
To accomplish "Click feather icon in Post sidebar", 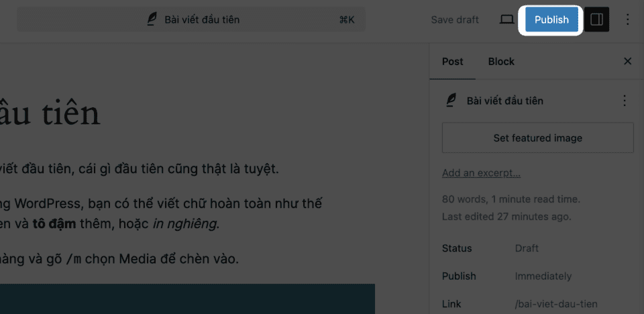I will tap(451, 101).
